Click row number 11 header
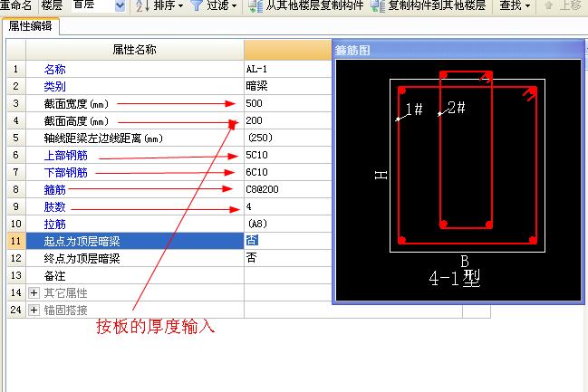The height and width of the screenshot is (392, 588). click(x=16, y=241)
